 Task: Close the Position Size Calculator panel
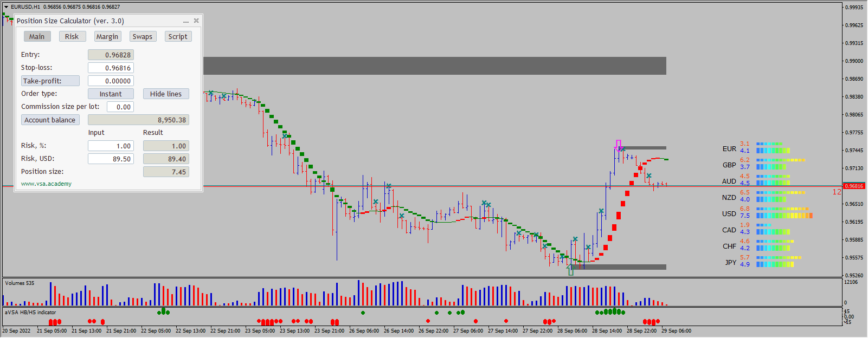pos(196,21)
